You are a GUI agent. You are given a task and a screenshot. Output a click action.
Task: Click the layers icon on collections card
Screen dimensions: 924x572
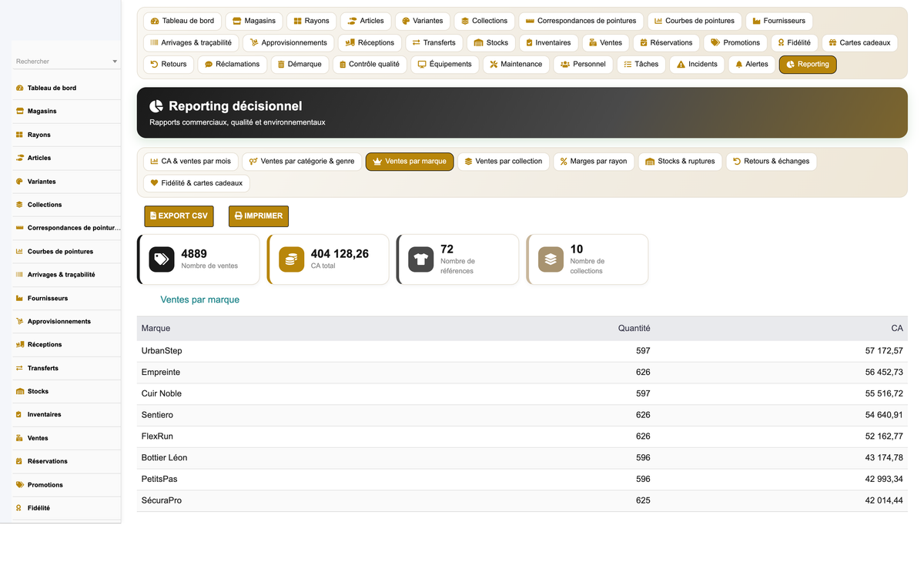click(x=551, y=259)
